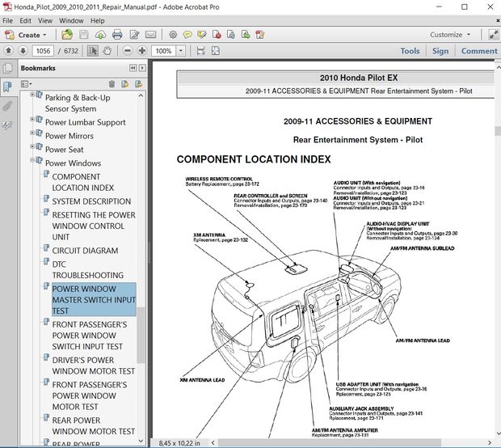Open the Sign pane
The image size is (501, 448).
440,51
